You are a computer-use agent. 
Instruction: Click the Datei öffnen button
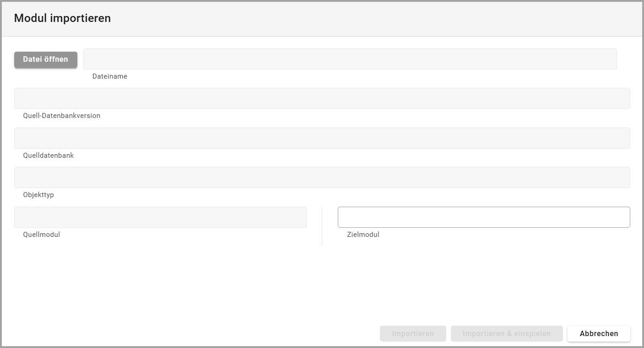[46, 59]
